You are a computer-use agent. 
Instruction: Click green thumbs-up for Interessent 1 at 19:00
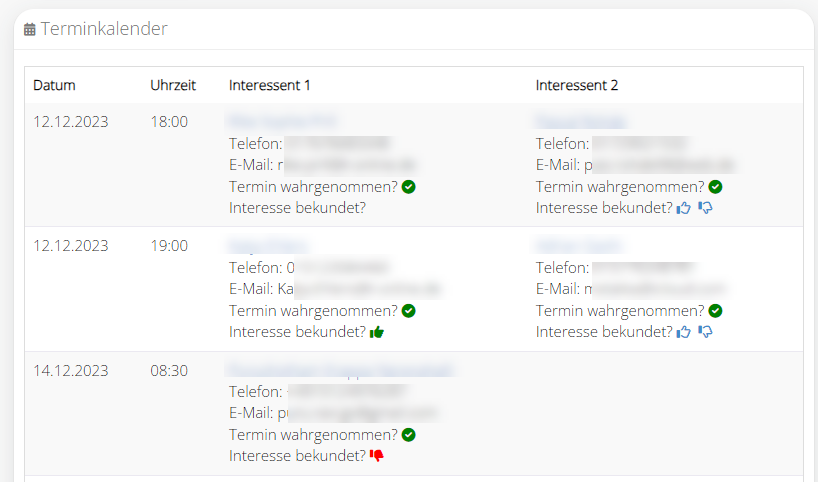tap(377, 332)
